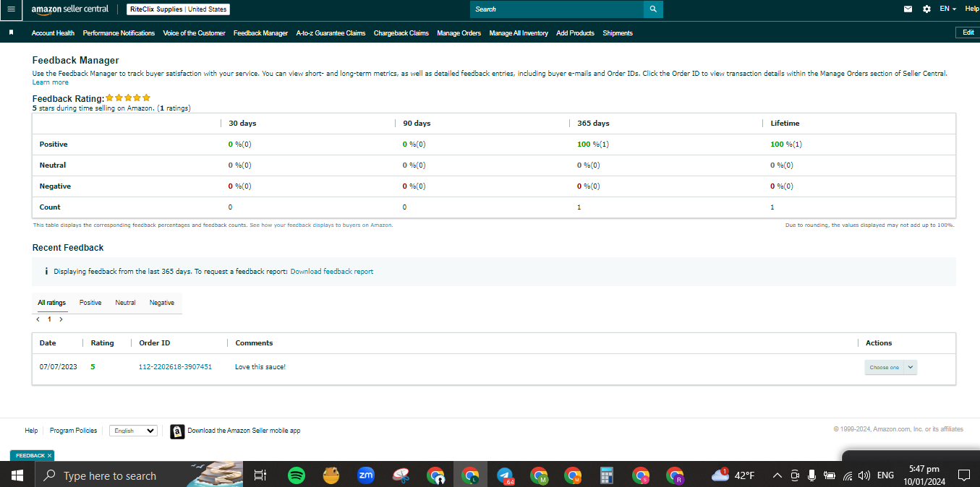Click the top Search input field
This screenshot has height=487, width=980.
[x=557, y=9]
